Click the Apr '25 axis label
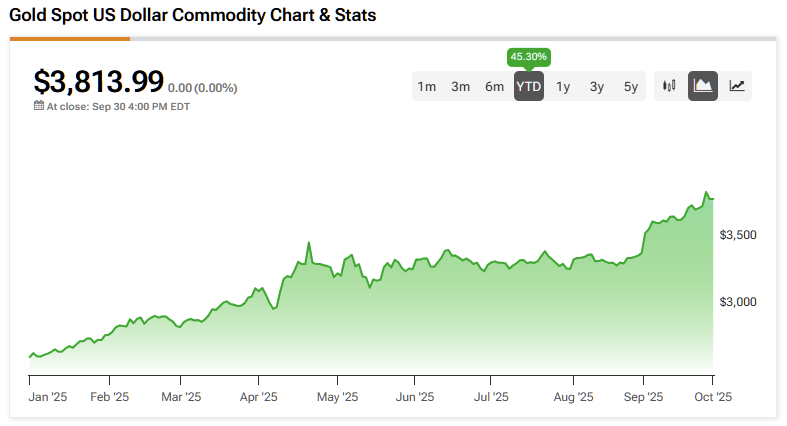 tap(258, 396)
